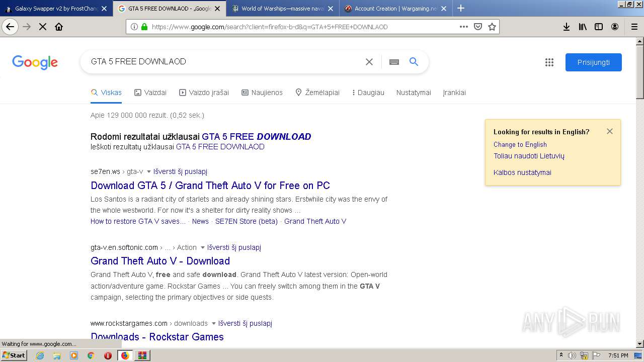Open page actions three-dot menu
This screenshot has height=362, width=644.
coord(464,27)
